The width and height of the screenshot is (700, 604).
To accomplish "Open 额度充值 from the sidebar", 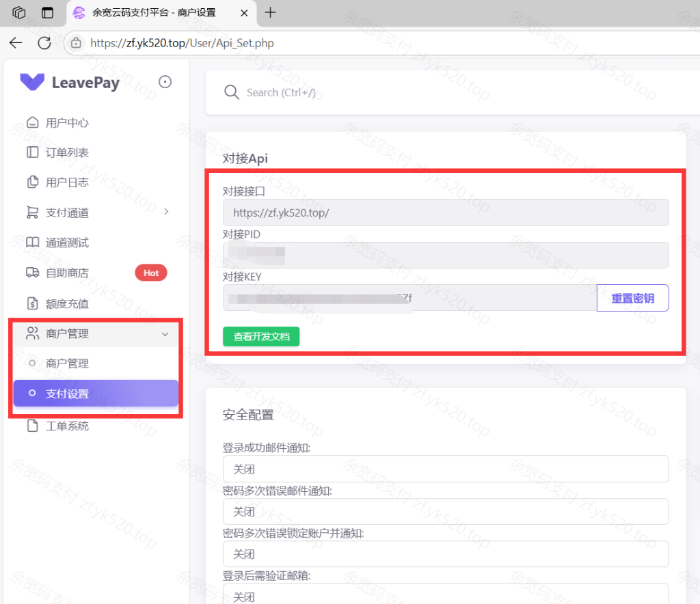I will pos(67,303).
